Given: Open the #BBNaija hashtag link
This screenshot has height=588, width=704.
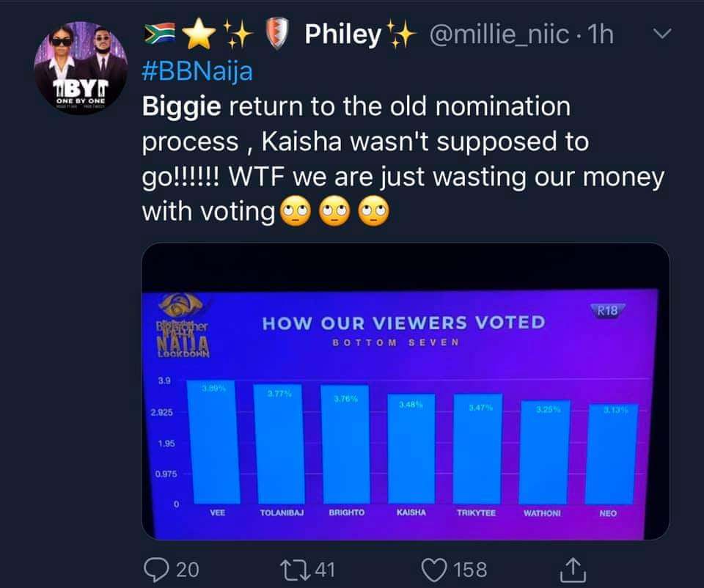Looking at the screenshot, I should click(197, 71).
